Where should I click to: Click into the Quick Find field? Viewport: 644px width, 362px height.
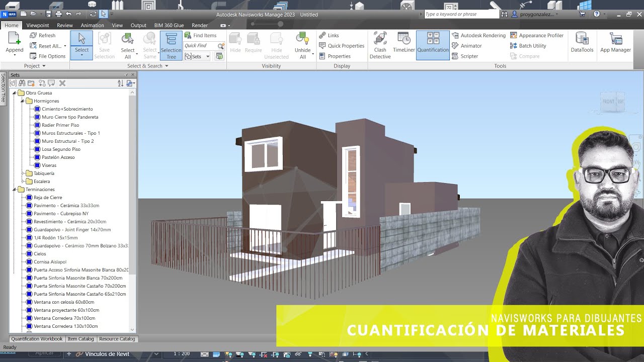click(200, 46)
